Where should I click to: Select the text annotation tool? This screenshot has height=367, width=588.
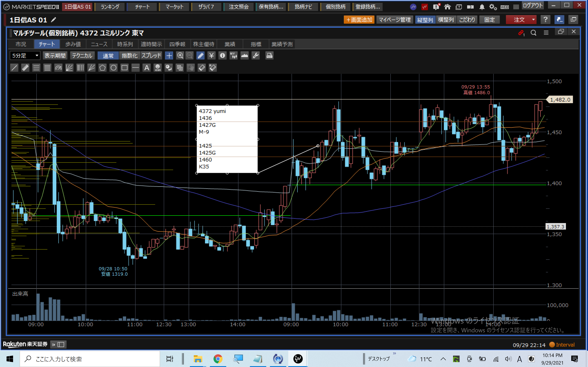pyautogui.click(x=147, y=68)
